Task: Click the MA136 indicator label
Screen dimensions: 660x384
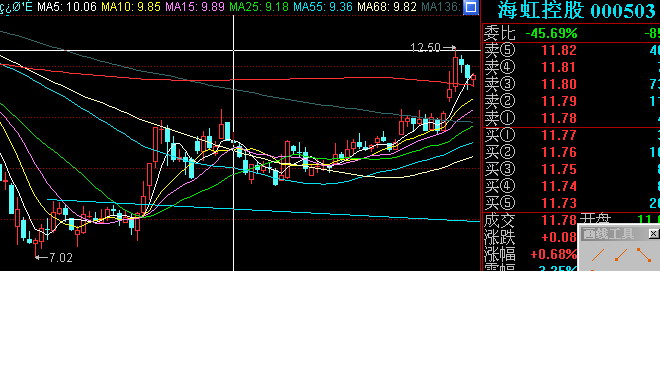Action: [x=441, y=7]
